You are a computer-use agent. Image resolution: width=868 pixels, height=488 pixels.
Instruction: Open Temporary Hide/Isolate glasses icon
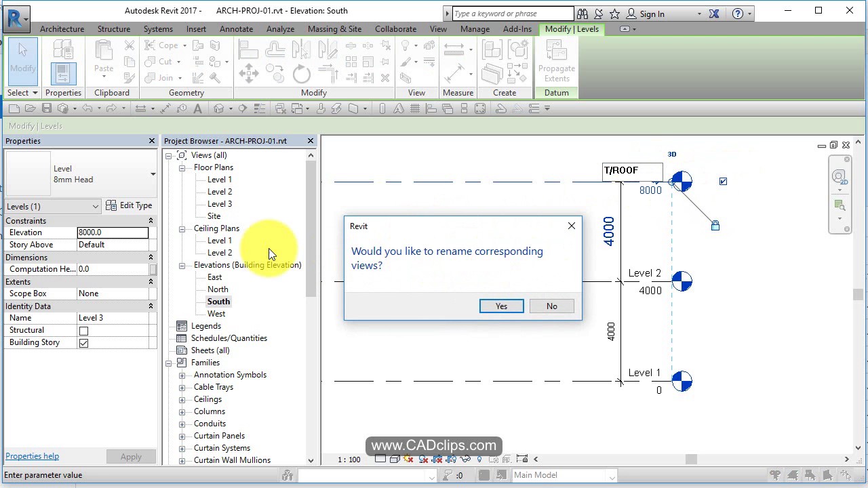[x=465, y=459]
